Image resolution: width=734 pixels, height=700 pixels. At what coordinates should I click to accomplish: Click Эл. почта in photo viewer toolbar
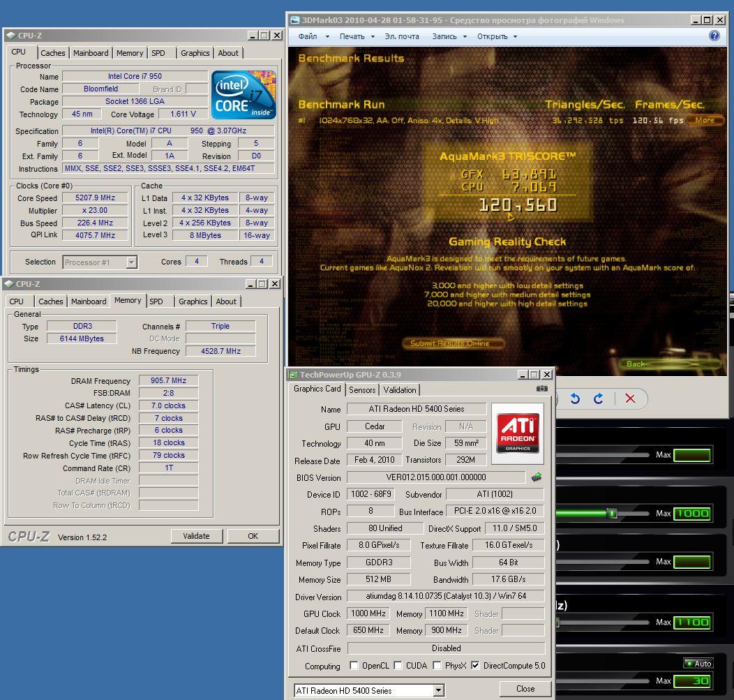point(402,36)
